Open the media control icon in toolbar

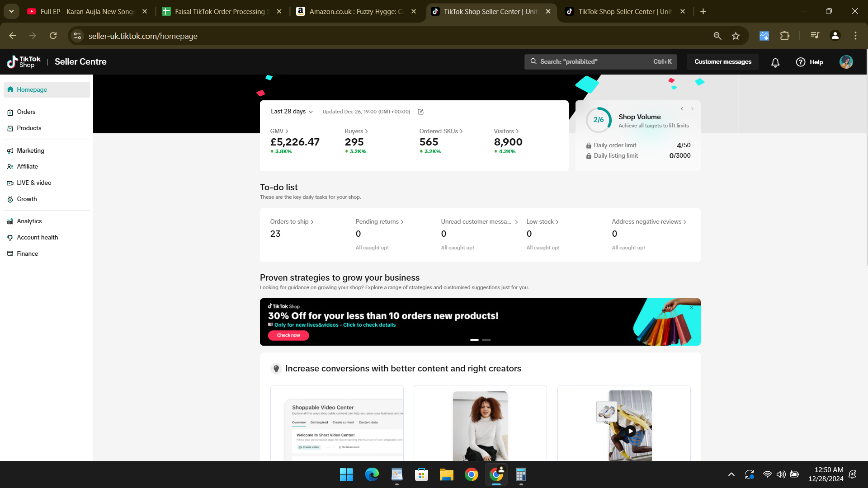[x=815, y=36]
